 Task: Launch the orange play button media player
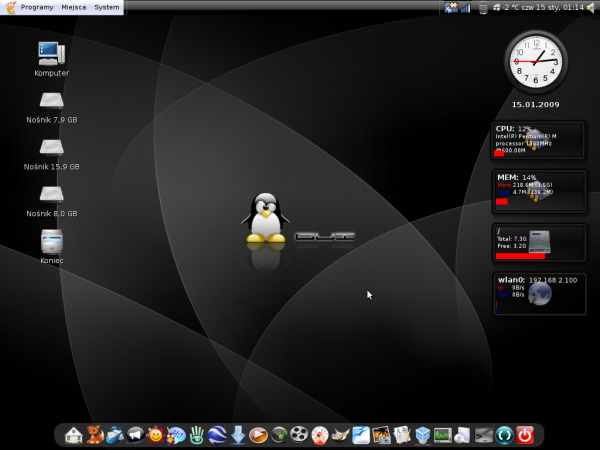coord(258,435)
